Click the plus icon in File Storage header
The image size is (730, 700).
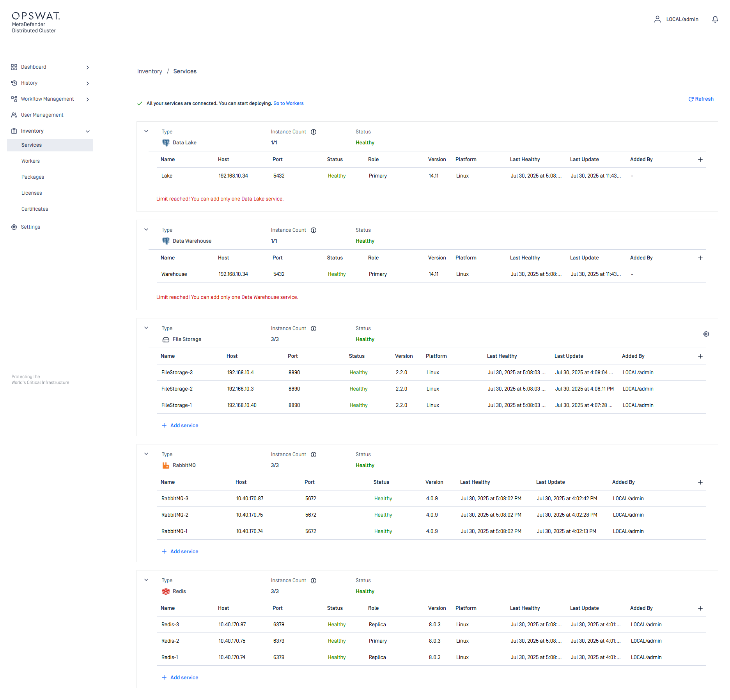point(700,356)
